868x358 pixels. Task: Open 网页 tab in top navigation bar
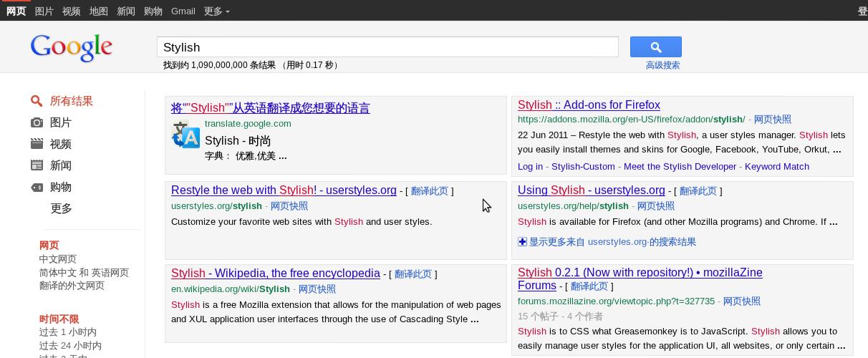[x=16, y=11]
